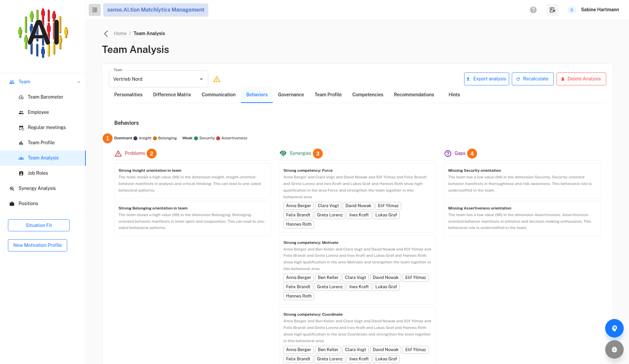Click the add-image icon in header
Image resolution: width=629 pixels, height=364 pixels.
tap(553, 10)
